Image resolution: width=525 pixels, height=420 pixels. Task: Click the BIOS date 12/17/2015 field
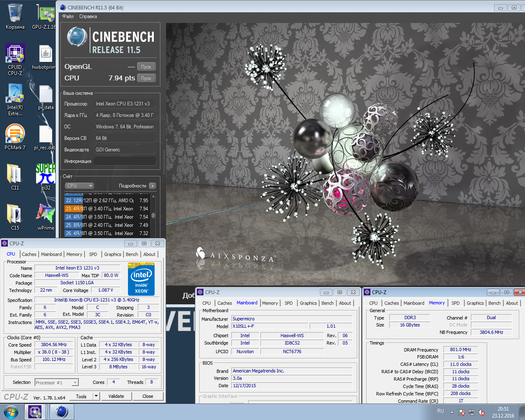pos(292,386)
